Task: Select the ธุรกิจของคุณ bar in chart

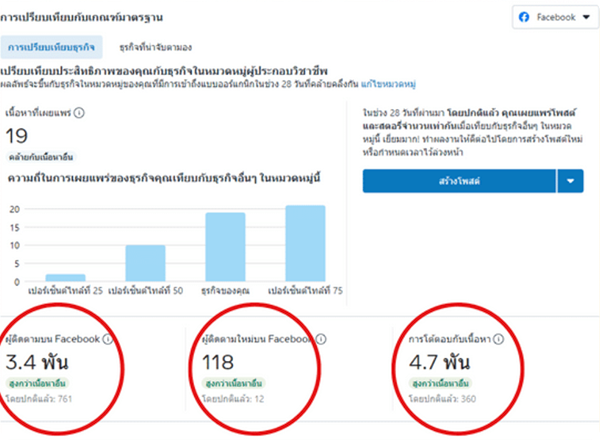Action: click(x=225, y=246)
